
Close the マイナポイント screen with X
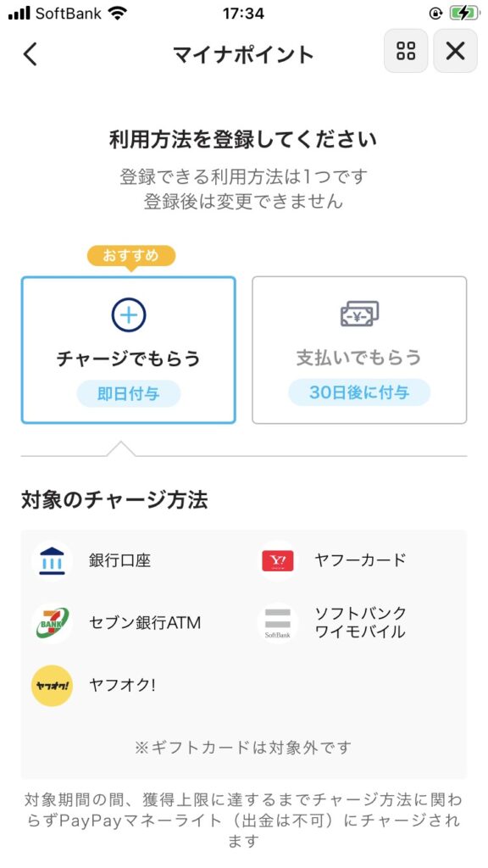tap(455, 51)
